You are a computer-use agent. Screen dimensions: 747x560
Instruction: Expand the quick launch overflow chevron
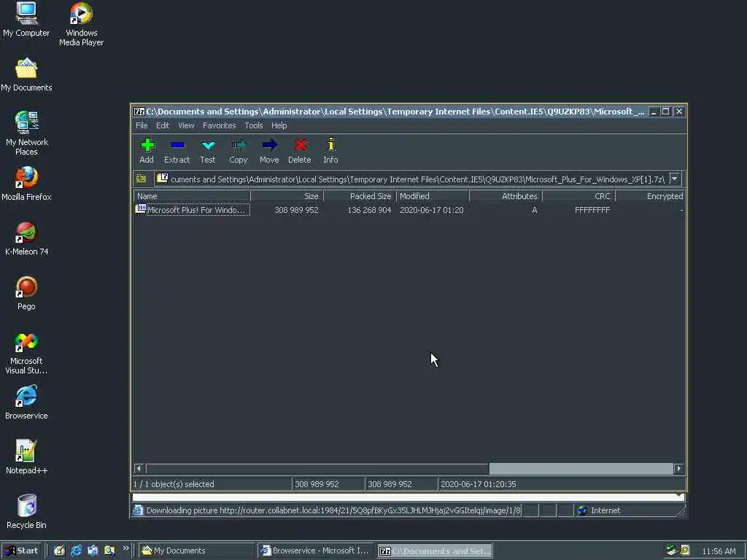coord(125,548)
